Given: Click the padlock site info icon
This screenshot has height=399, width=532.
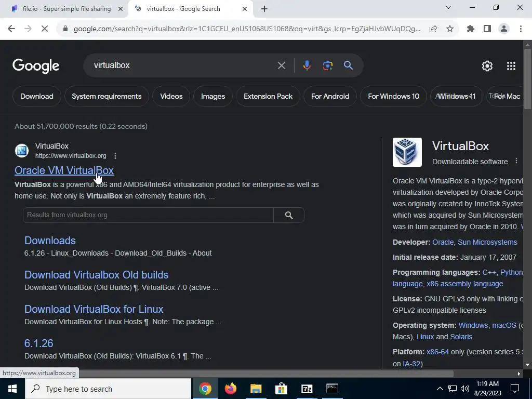Looking at the screenshot, I should [65, 29].
